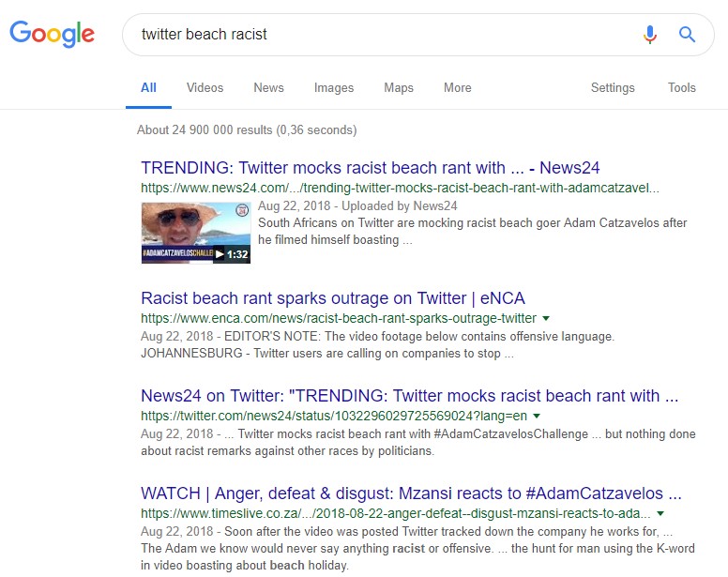Click the 1:32 play button overlay
The image size is (728, 577).
232,254
